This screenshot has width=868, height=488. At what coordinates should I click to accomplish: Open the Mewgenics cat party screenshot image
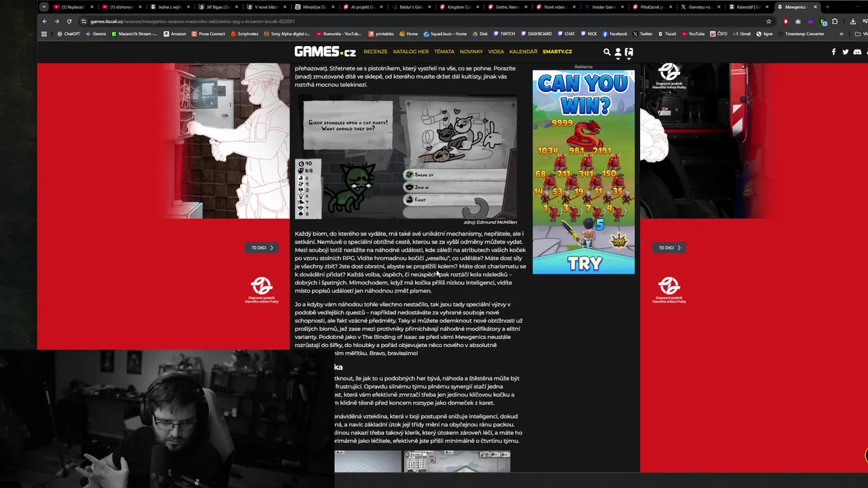tap(406, 157)
